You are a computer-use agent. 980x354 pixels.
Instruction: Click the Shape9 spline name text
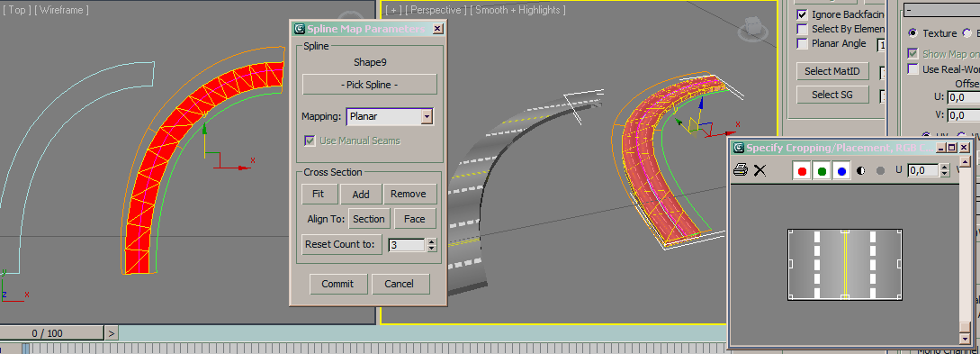click(369, 62)
